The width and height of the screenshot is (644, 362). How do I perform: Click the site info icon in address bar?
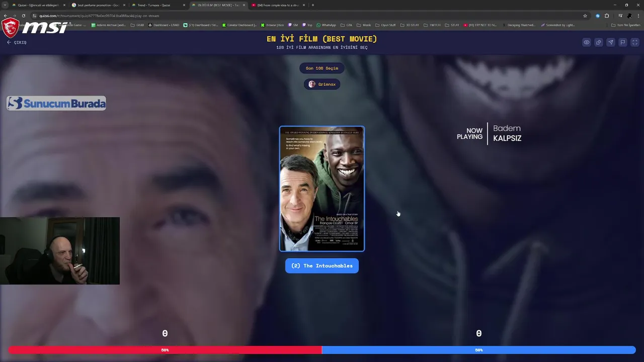click(35, 16)
